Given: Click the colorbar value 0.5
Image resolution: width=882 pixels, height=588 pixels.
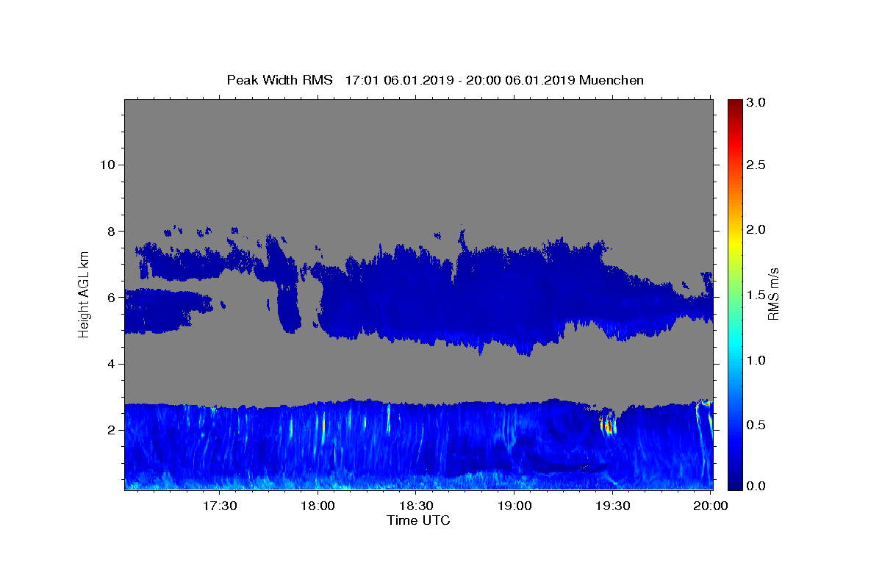Looking at the screenshot, I should pyautogui.click(x=756, y=425).
